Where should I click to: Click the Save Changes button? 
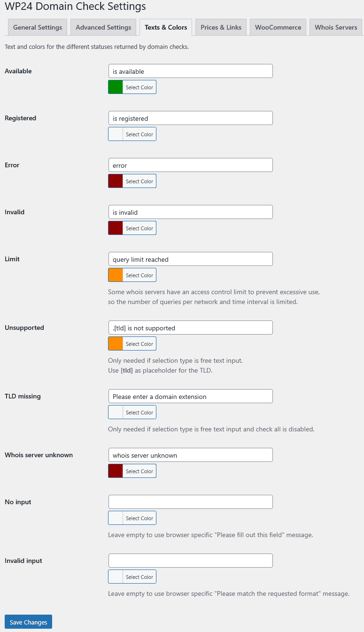[28, 622]
